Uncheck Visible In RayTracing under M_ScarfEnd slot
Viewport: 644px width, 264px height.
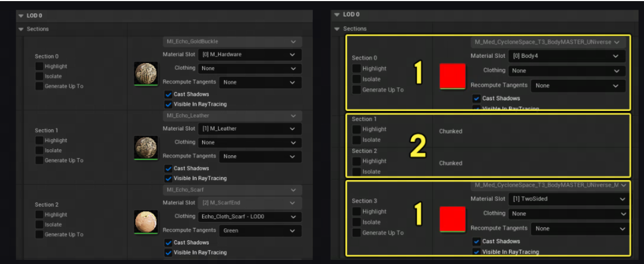pos(168,252)
